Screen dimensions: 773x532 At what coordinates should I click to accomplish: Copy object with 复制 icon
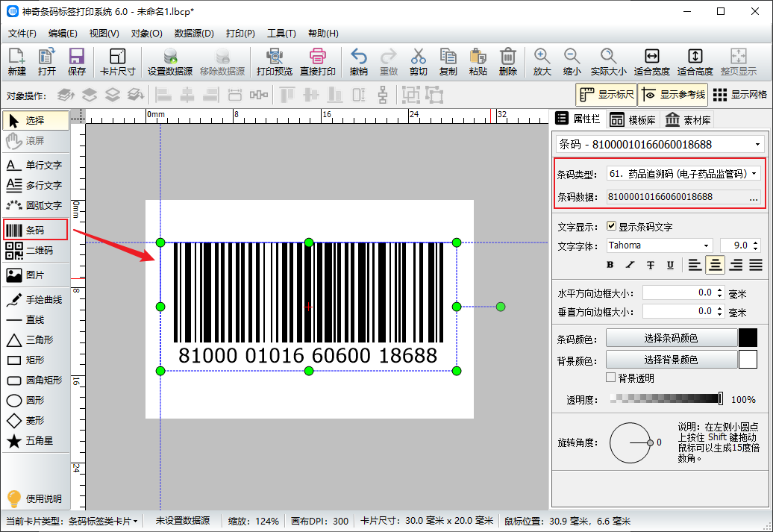pyautogui.click(x=448, y=62)
